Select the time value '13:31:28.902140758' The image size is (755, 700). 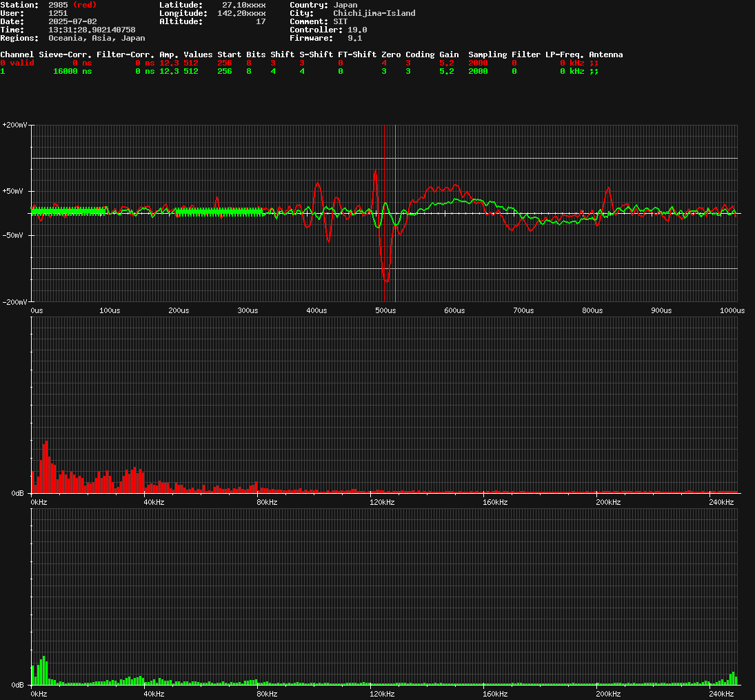(x=92, y=30)
